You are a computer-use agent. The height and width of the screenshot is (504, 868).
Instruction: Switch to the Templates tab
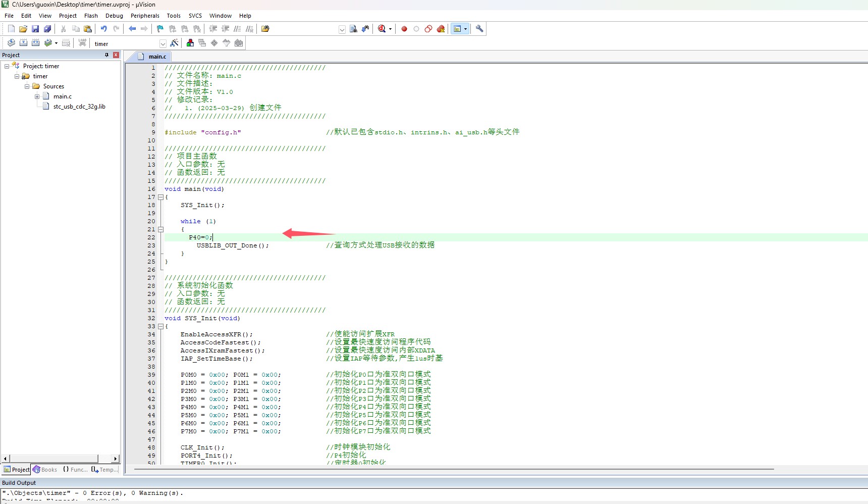(105, 470)
